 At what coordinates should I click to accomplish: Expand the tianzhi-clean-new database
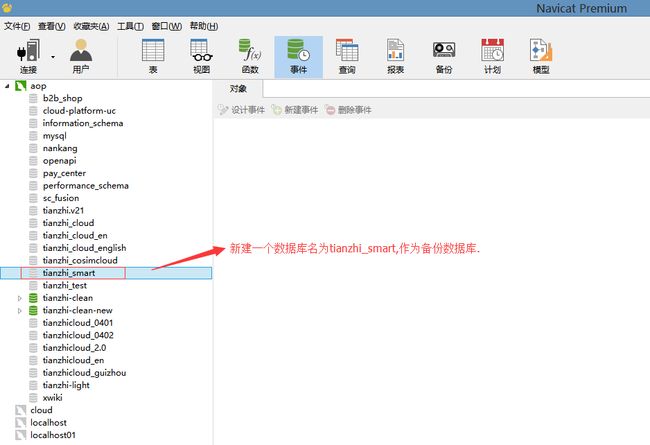click(x=19, y=311)
